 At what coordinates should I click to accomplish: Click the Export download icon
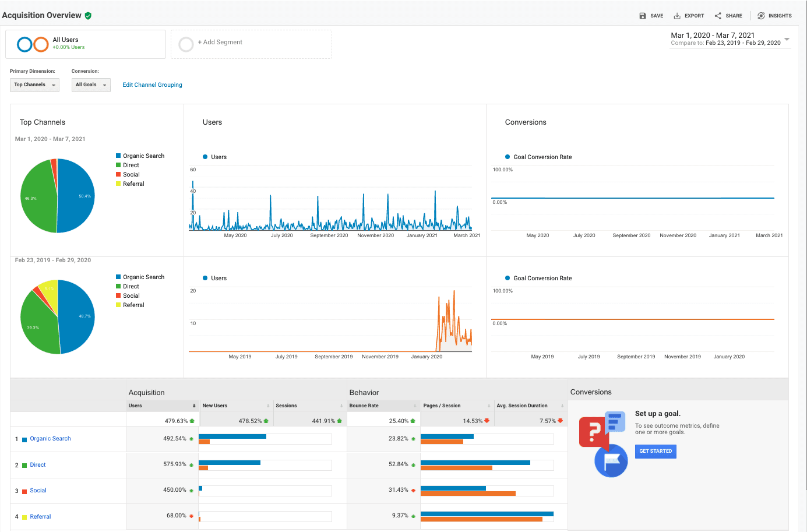coord(677,16)
